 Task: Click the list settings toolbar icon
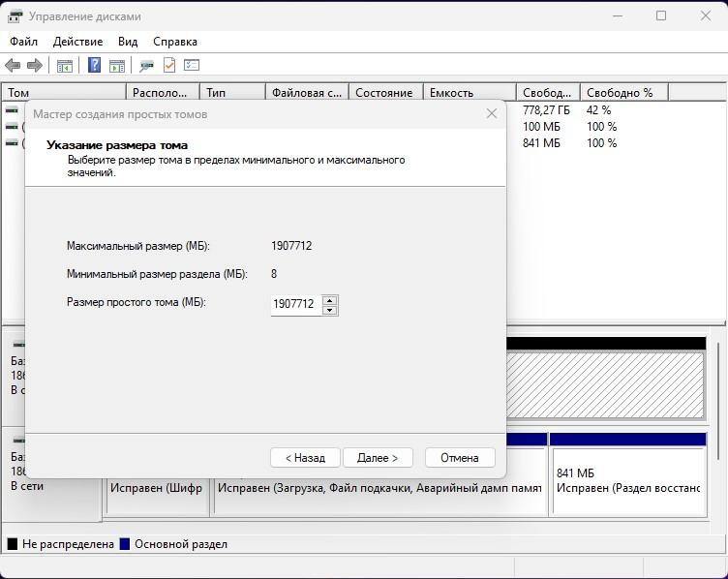[x=192, y=66]
